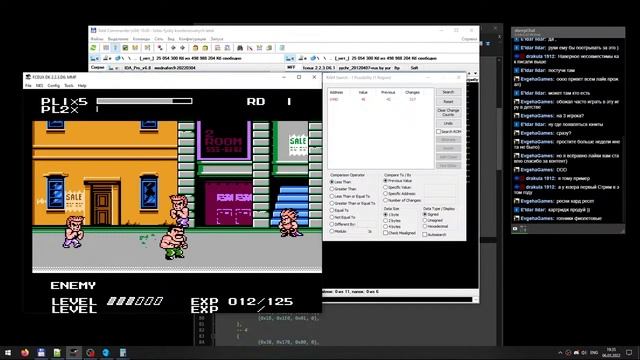Open right panel drive dropdown in Total Commander
Image resolution: width=640 pixels, height=360 pixels.
[x=290, y=58]
